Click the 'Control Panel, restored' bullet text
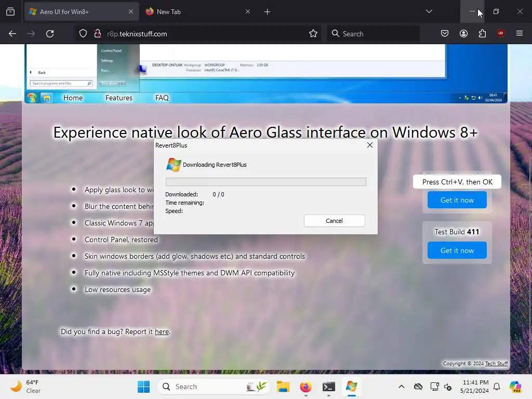This screenshot has width=532, height=399. coord(121,240)
